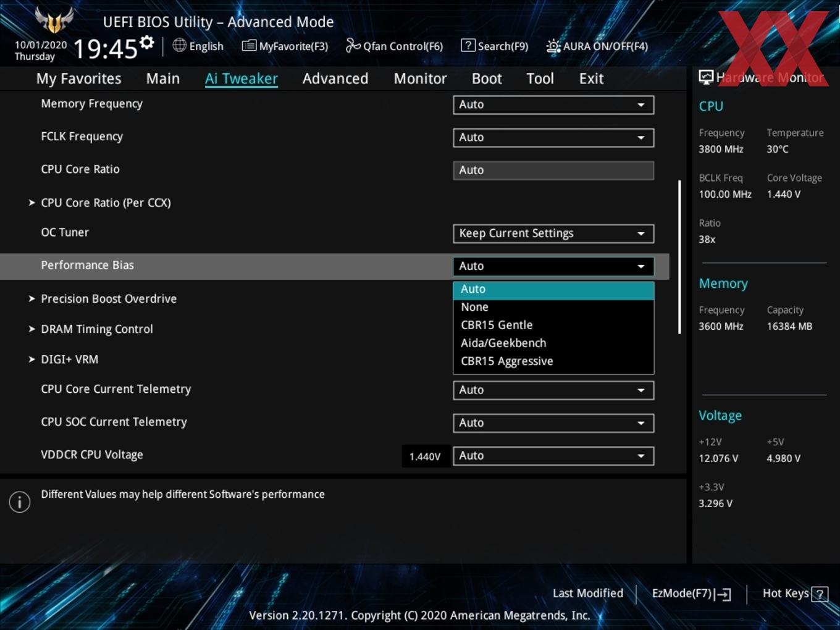The height and width of the screenshot is (630, 840).
Task: Open the VDDCR CPU Voltage dropdown
Action: [x=553, y=456]
